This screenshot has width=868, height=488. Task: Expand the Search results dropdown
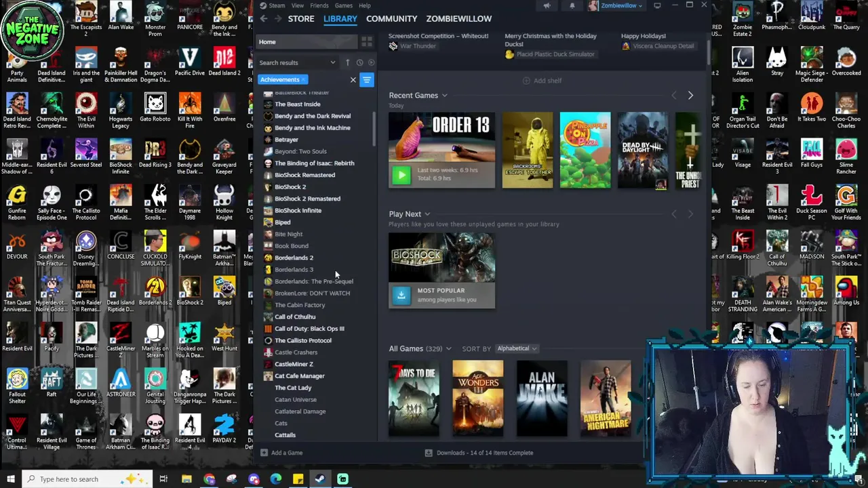[x=297, y=62]
